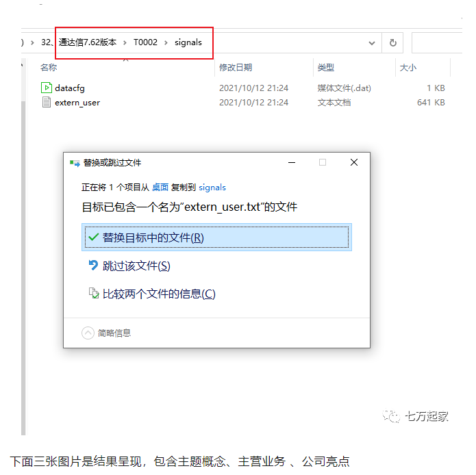
Task: Sort files by the 名称 column
Action: coord(49,67)
